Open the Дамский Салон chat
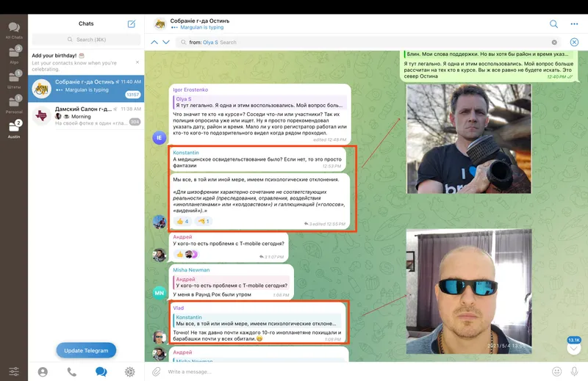Viewport: 588px width, 381px height. (86, 116)
